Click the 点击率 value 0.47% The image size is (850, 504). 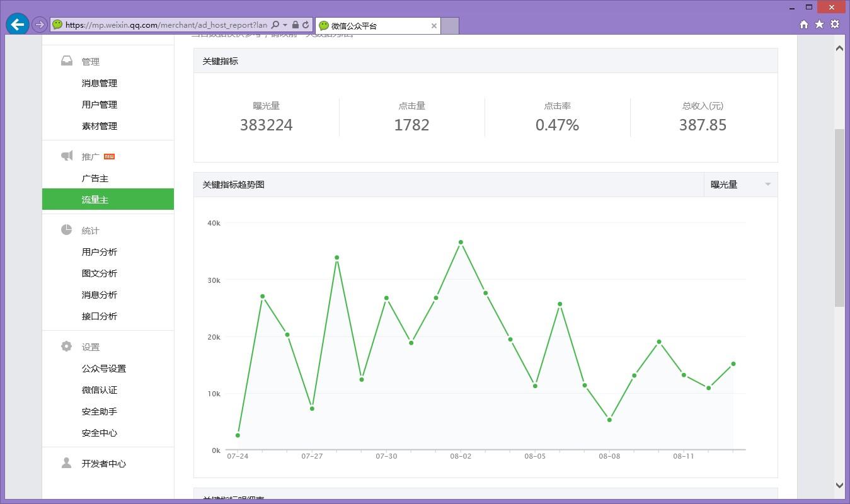tap(557, 125)
